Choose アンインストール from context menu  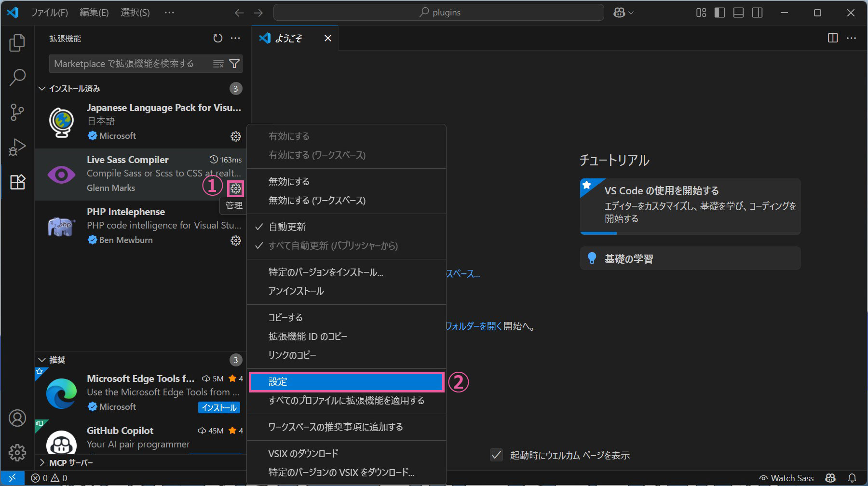pos(346,291)
